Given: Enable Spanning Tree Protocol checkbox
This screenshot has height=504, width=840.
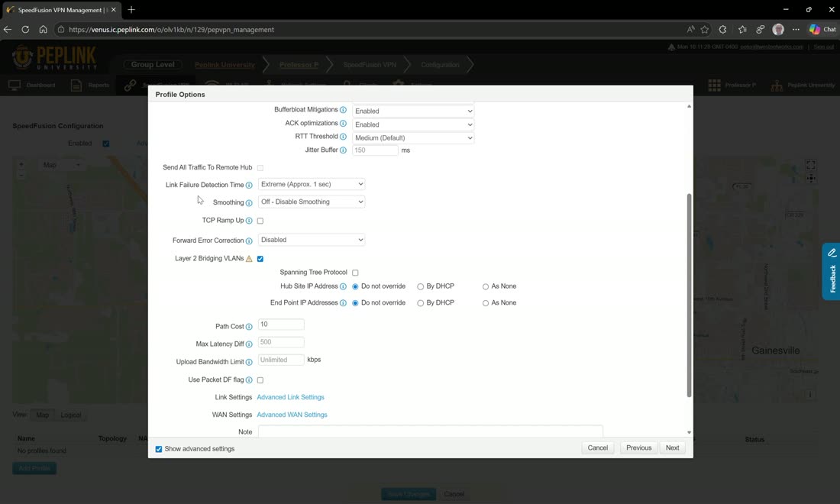Looking at the screenshot, I should [355, 273].
